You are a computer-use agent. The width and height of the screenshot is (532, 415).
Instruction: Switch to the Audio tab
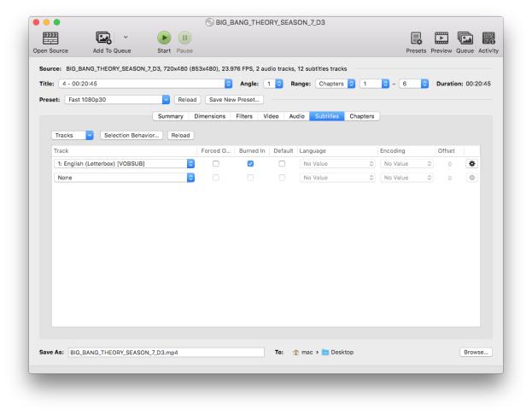tap(296, 116)
